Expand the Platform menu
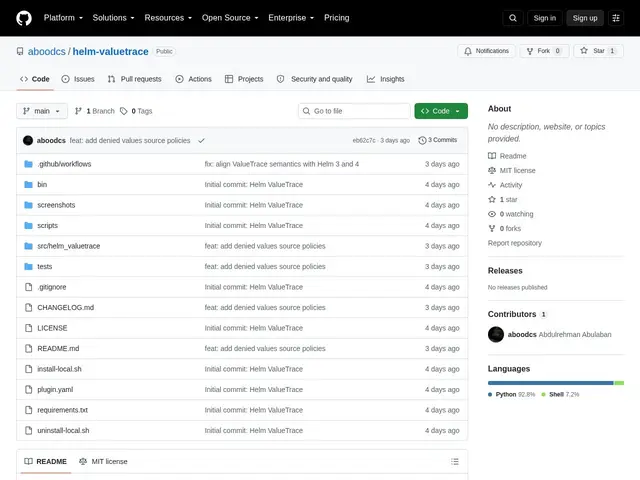 (x=63, y=18)
